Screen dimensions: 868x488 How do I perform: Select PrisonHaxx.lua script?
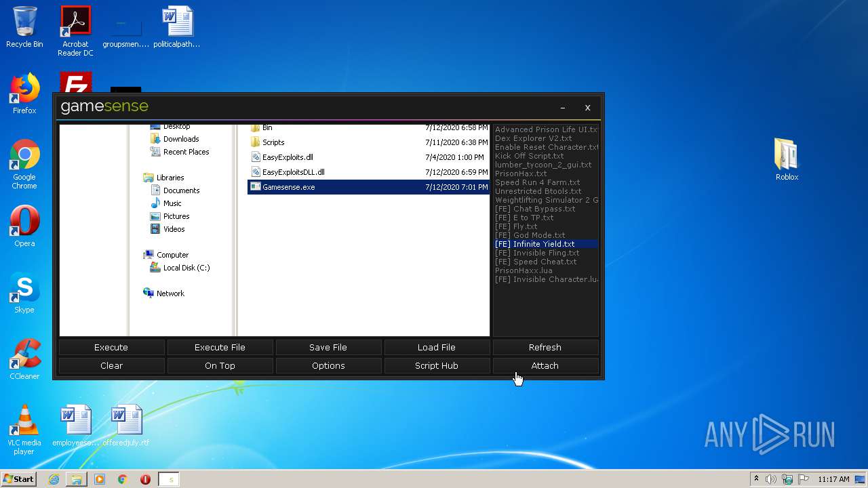[547, 270]
